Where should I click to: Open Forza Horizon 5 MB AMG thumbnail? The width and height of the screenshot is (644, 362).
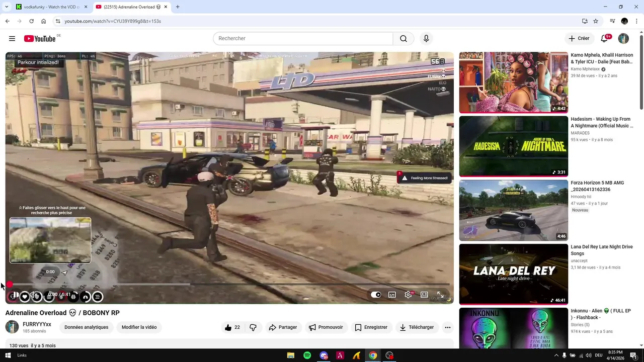(x=513, y=210)
